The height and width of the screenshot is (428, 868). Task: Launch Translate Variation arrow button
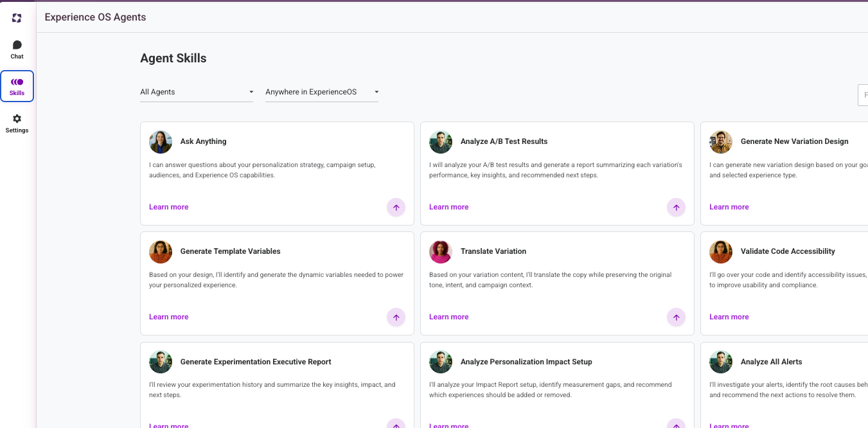point(676,317)
